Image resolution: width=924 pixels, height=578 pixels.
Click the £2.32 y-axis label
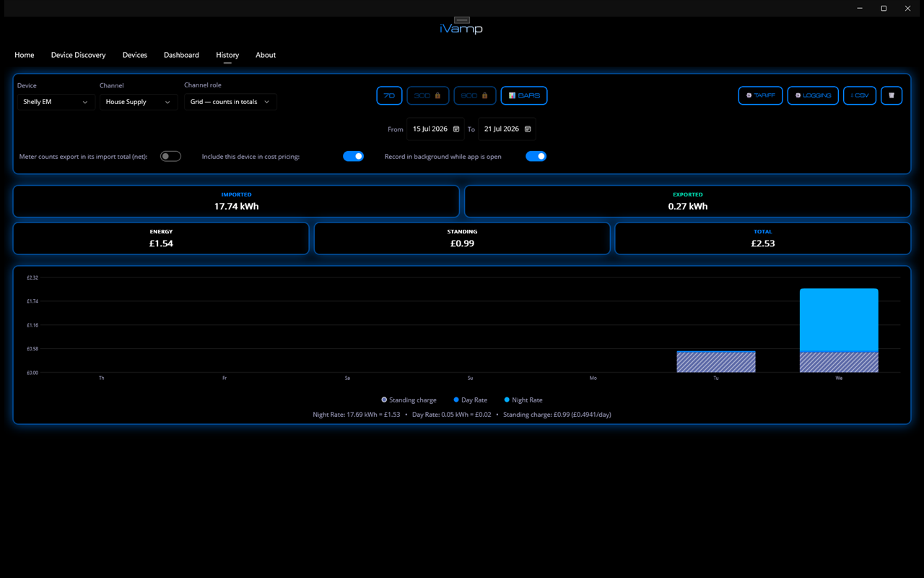pos(32,277)
